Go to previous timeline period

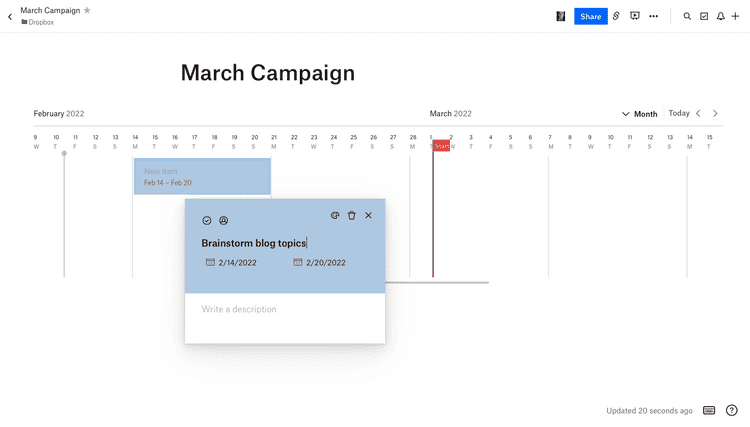pos(698,113)
